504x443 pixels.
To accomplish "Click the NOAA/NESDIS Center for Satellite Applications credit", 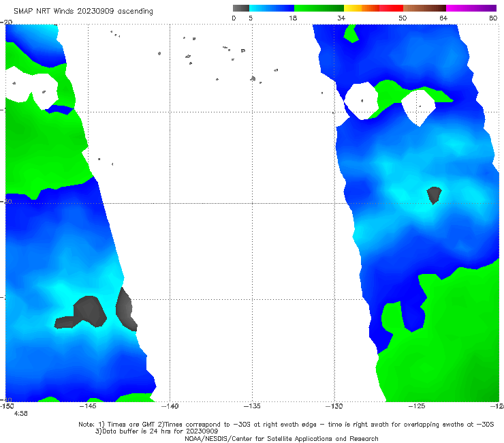I will pos(281,439).
